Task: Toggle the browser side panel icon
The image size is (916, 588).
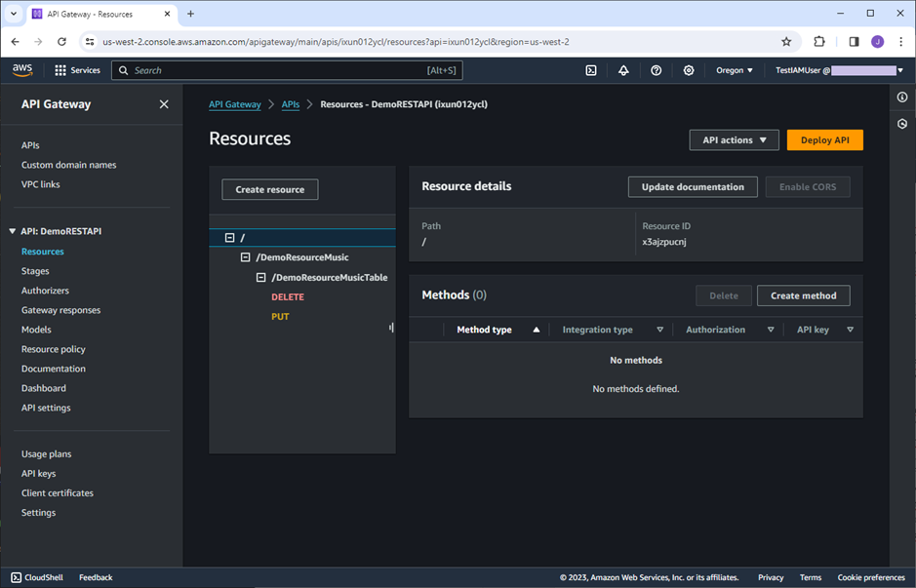Action: [854, 42]
